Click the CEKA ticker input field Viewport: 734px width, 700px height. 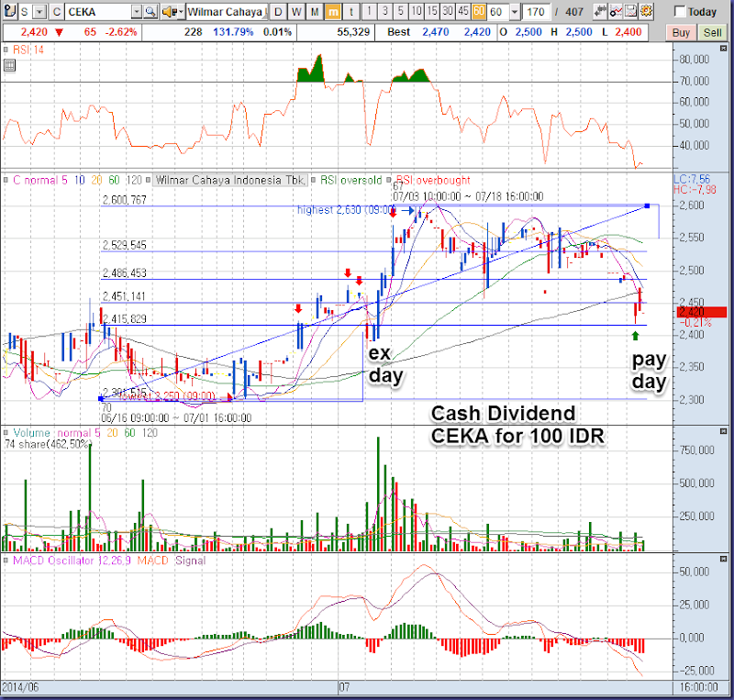[98, 11]
